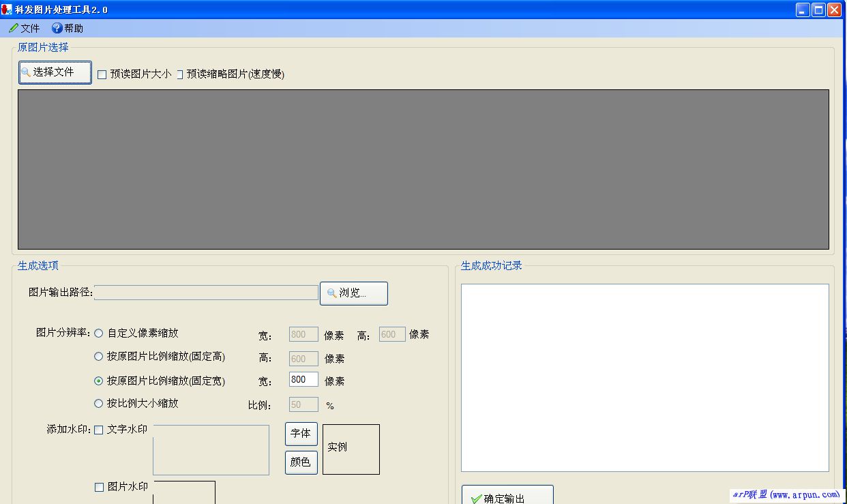Click the blue question mark help icon
Viewport: 847px width, 504px height.
57,29
